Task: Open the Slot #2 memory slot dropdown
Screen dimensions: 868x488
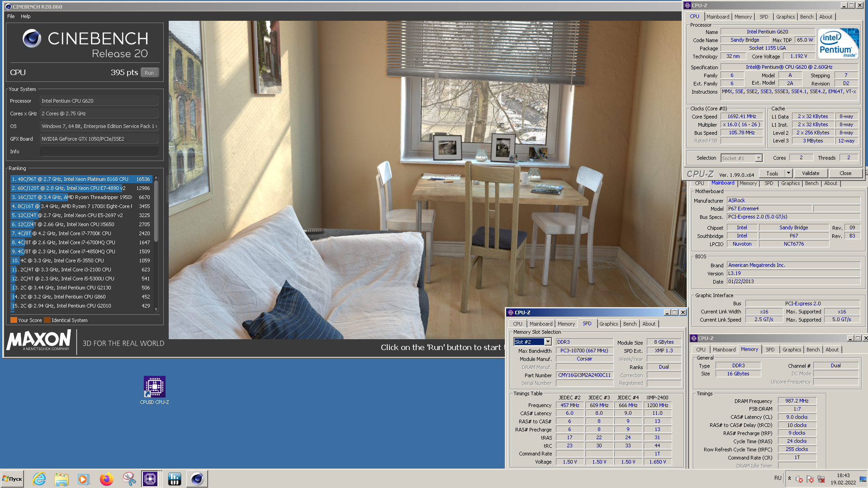Action: click(533, 342)
